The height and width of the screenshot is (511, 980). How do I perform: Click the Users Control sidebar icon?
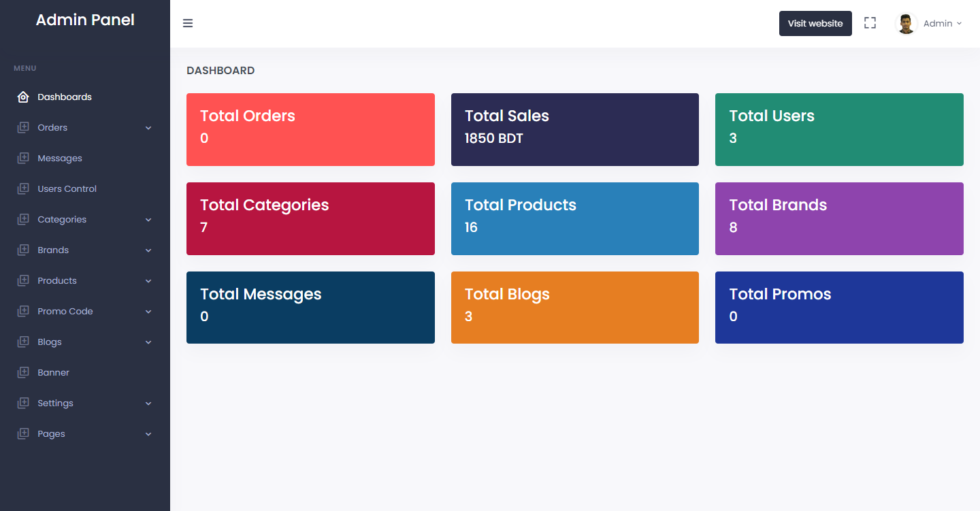coord(23,188)
